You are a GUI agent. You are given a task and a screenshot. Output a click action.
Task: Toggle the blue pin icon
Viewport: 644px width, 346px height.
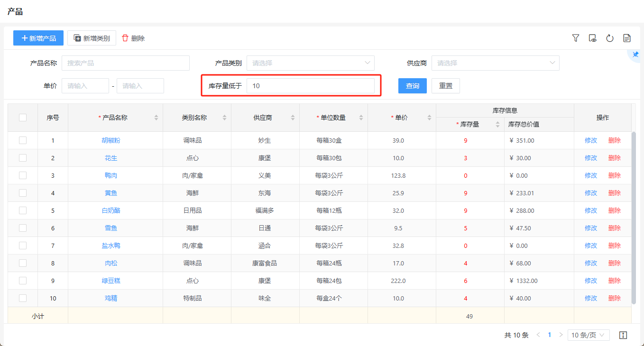635,55
